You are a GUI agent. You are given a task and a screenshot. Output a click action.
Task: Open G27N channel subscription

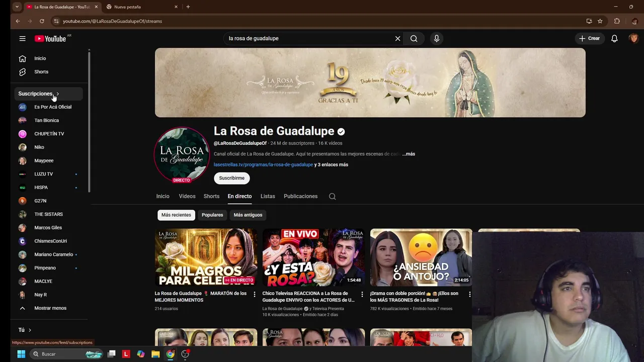coord(48,201)
